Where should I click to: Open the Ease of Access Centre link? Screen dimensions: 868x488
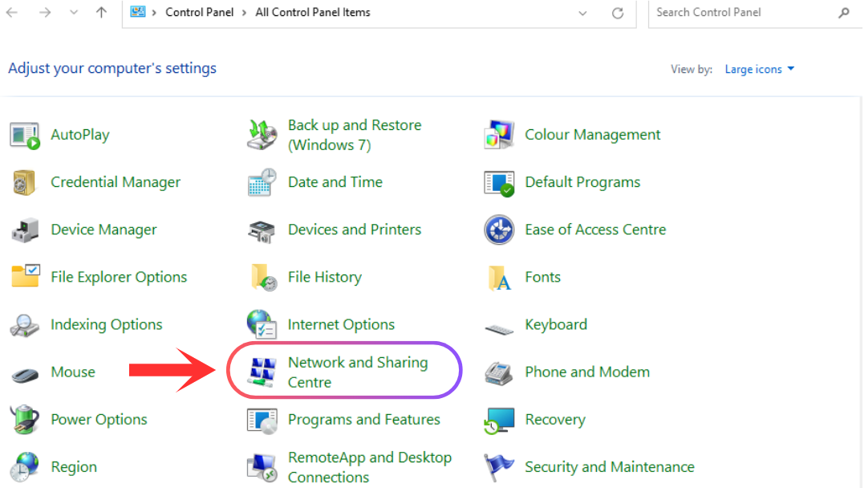click(595, 230)
